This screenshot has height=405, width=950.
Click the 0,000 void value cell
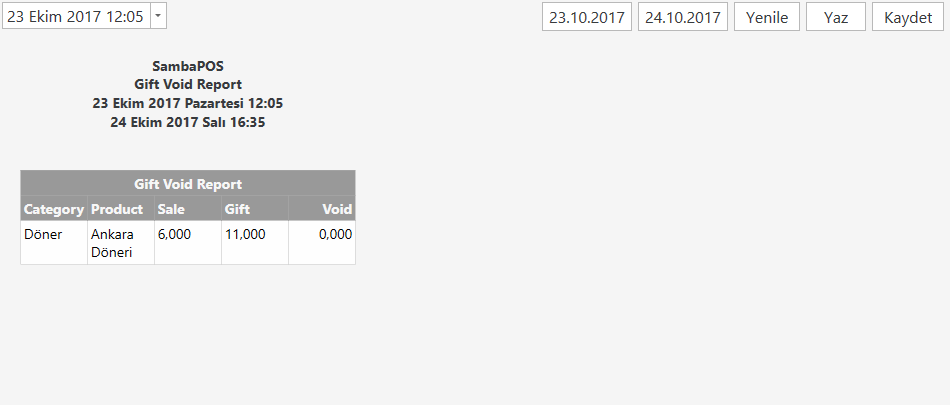[322, 243]
